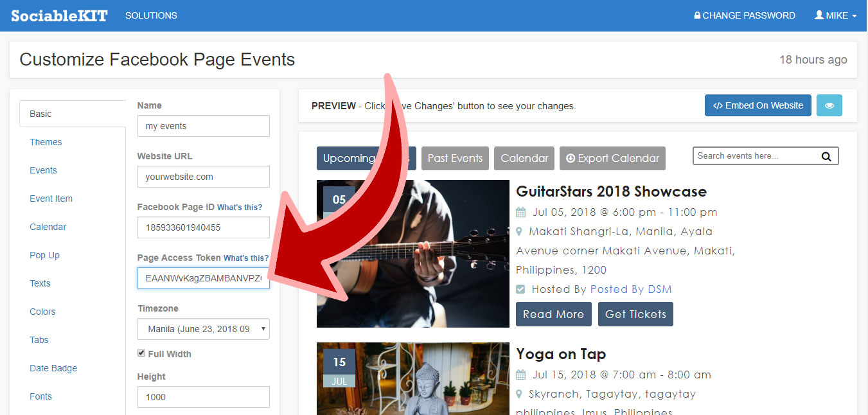Click the lock icon beside Change Password

697,15
